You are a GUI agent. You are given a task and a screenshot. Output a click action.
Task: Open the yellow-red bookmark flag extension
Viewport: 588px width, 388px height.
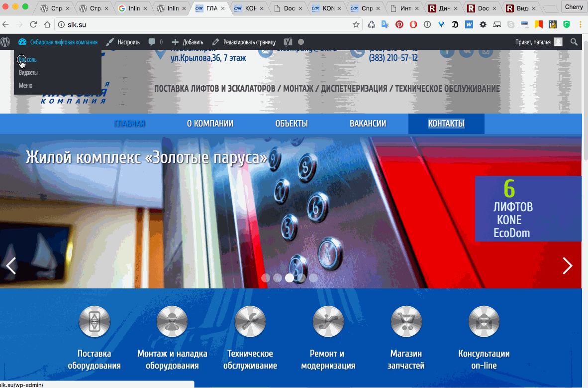539,24
